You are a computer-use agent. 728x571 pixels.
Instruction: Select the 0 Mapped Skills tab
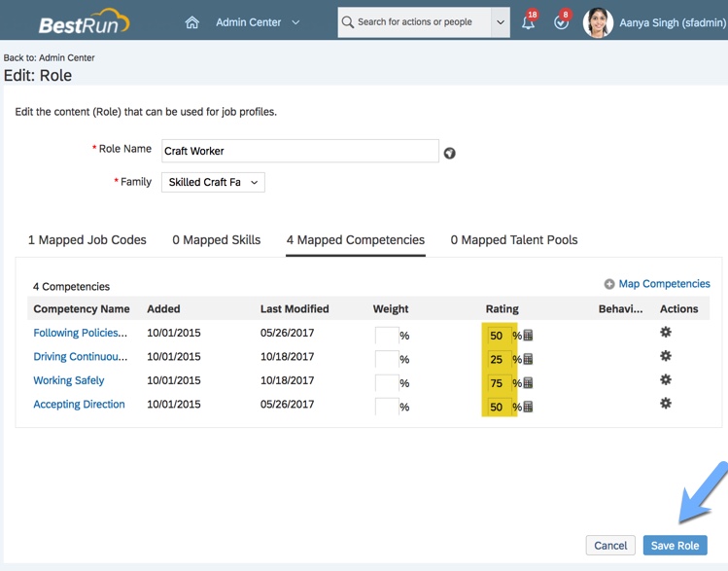coord(216,240)
